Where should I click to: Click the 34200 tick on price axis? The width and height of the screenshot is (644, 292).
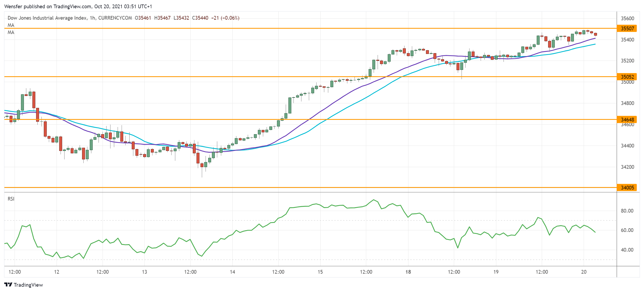pyautogui.click(x=627, y=167)
